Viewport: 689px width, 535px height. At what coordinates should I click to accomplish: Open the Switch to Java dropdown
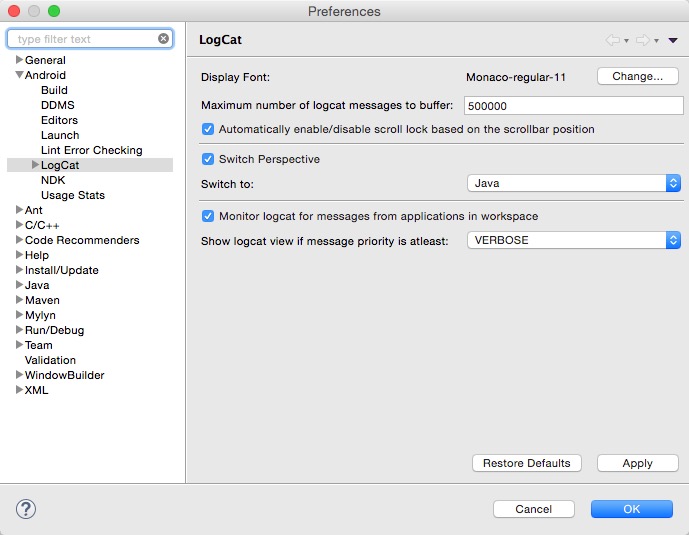pyautogui.click(x=574, y=183)
